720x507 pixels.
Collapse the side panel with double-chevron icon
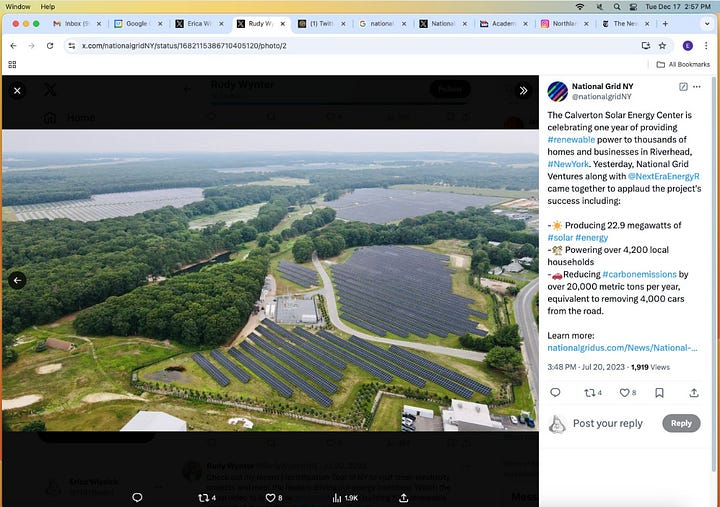[x=523, y=90]
